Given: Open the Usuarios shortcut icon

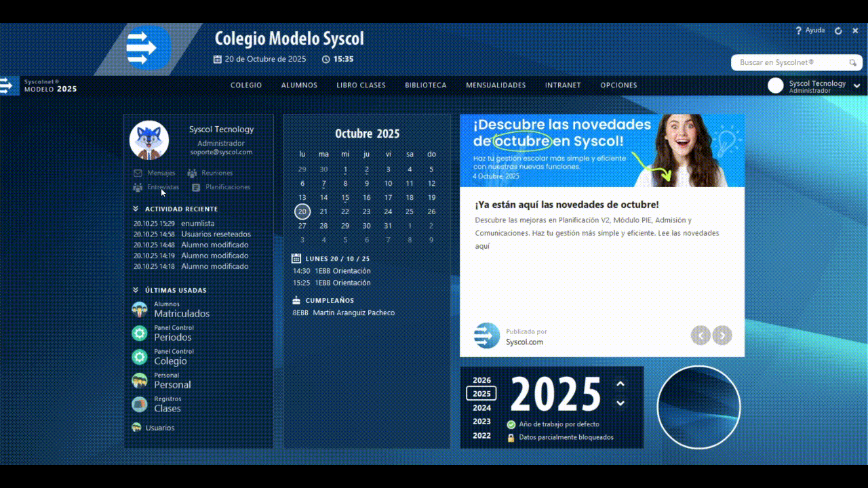Looking at the screenshot, I should (136, 428).
